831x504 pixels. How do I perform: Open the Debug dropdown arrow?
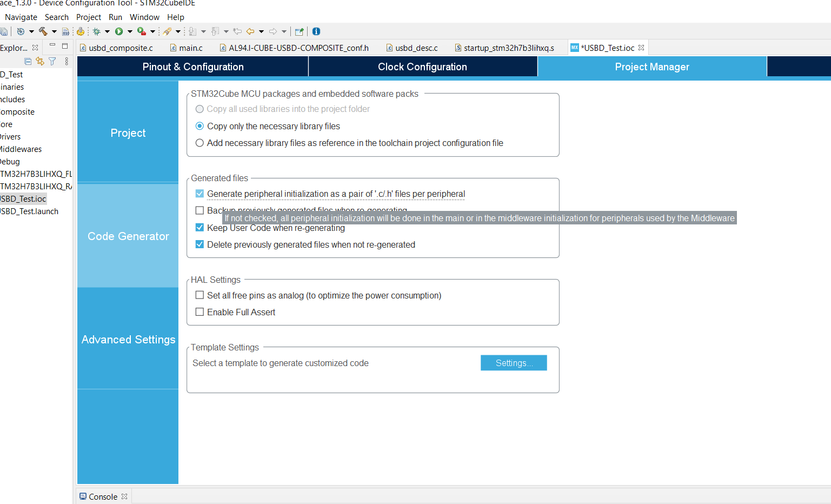tap(107, 31)
